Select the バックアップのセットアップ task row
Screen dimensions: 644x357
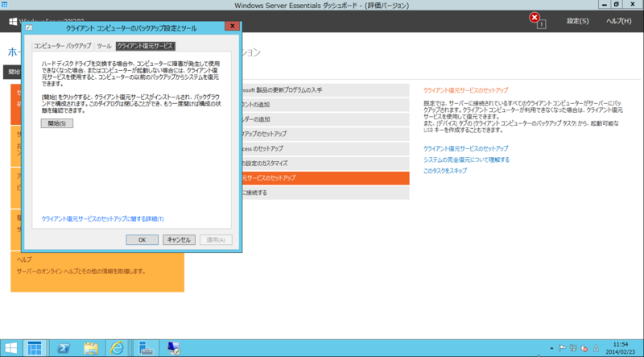[325, 134]
